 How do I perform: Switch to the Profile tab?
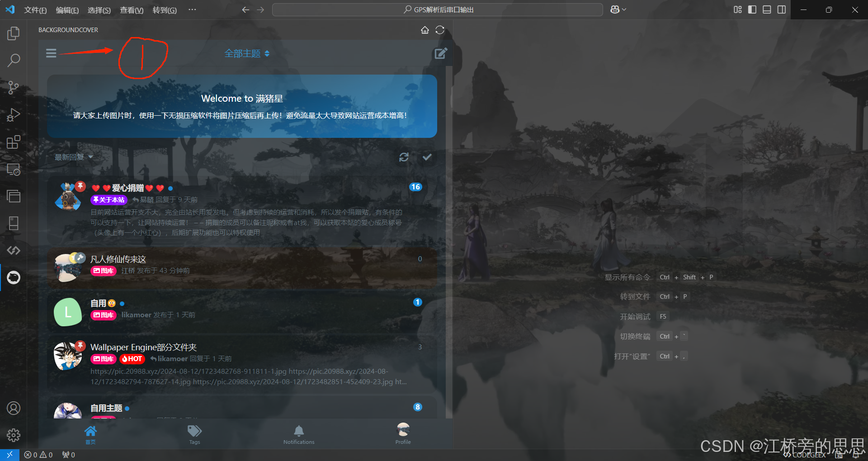(403, 435)
